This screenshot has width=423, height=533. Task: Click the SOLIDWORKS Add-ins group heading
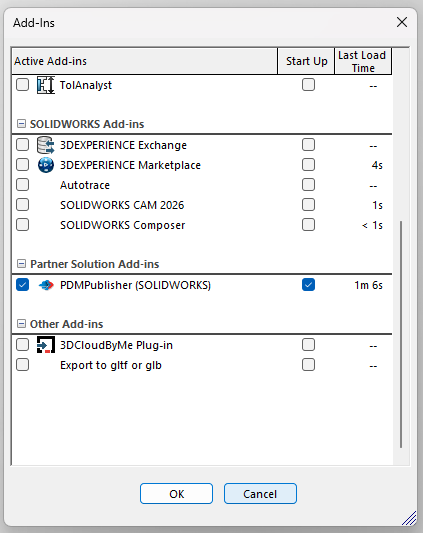pyautogui.click(x=87, y=124)
